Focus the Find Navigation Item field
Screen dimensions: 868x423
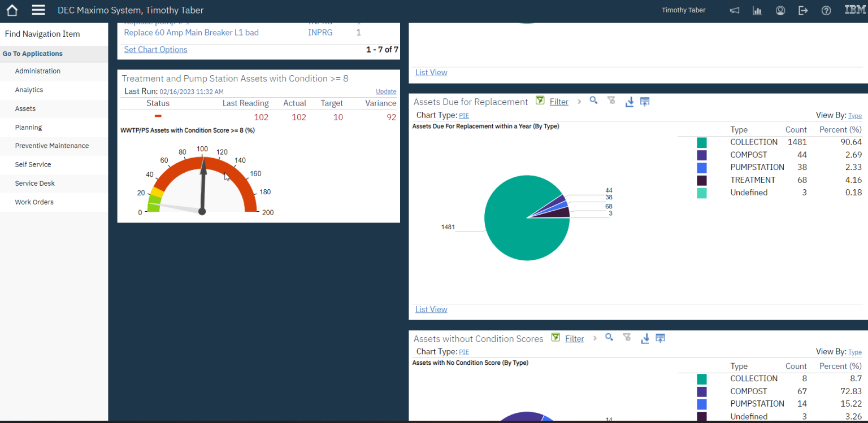[x=54, y=34]
